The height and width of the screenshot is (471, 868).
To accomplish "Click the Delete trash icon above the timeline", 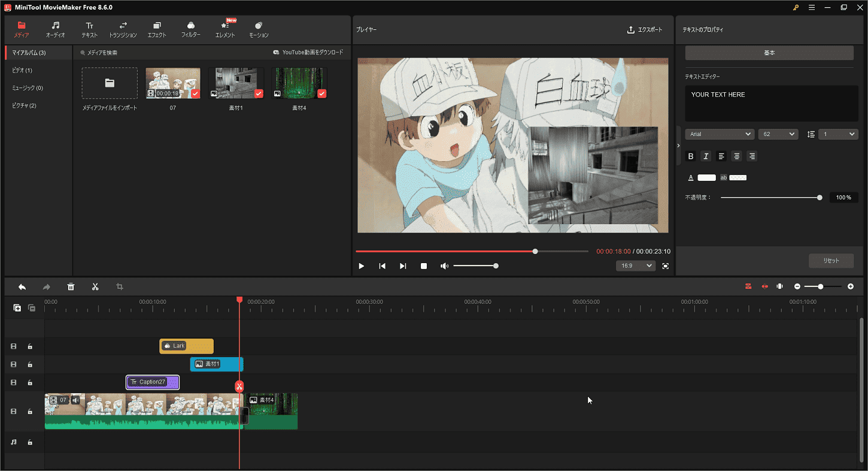I will point(71,286).
